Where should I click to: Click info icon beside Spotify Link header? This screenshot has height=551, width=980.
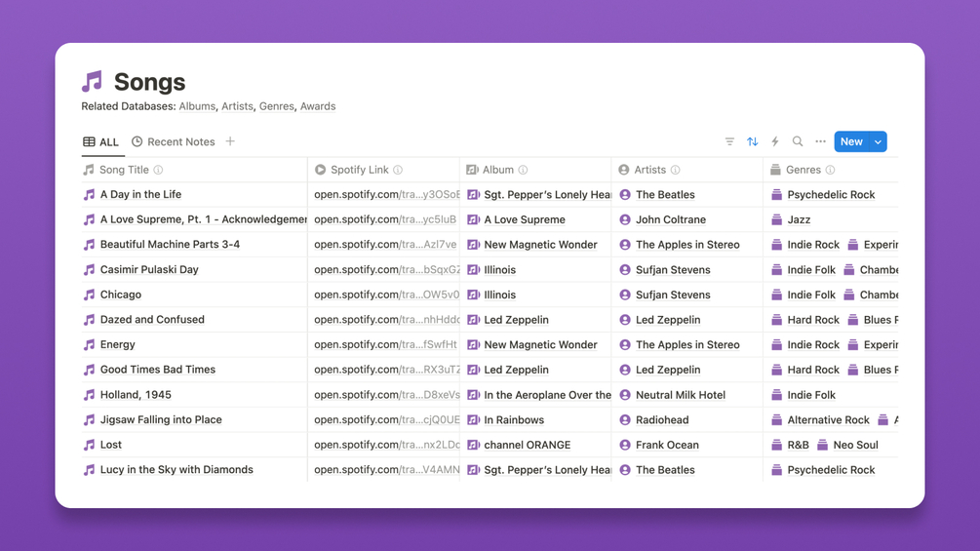(398, 170)
